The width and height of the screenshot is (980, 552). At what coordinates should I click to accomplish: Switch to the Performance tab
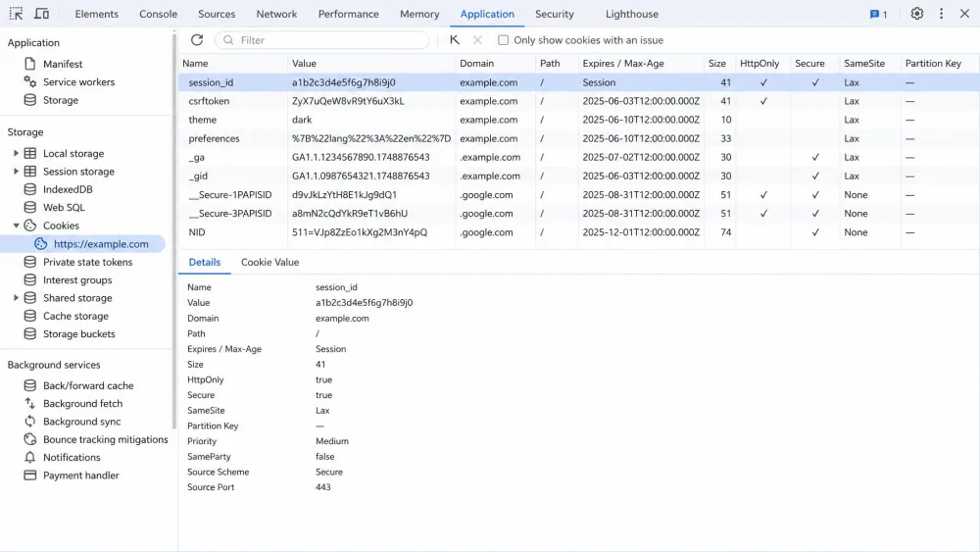(x=348, y=14)
